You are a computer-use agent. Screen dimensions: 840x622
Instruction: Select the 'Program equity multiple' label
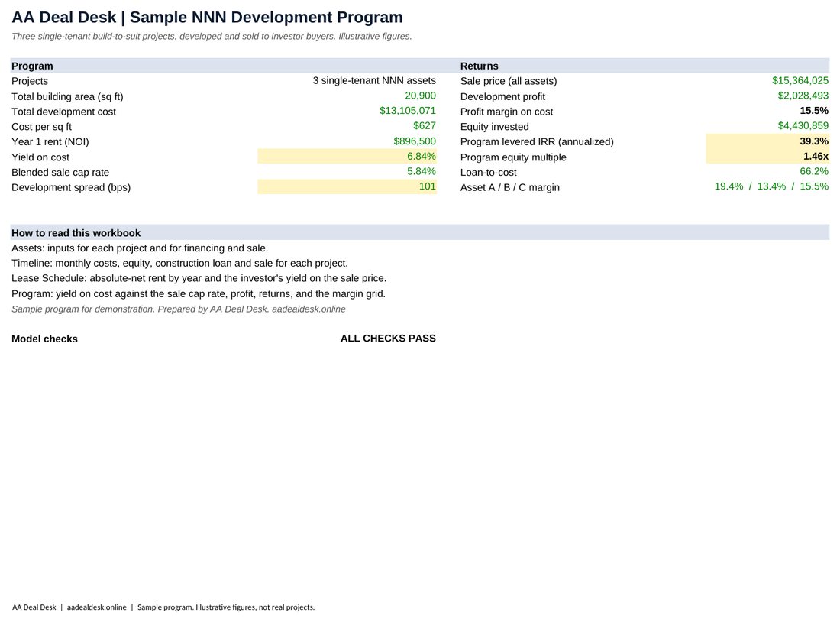coord(513,157)
